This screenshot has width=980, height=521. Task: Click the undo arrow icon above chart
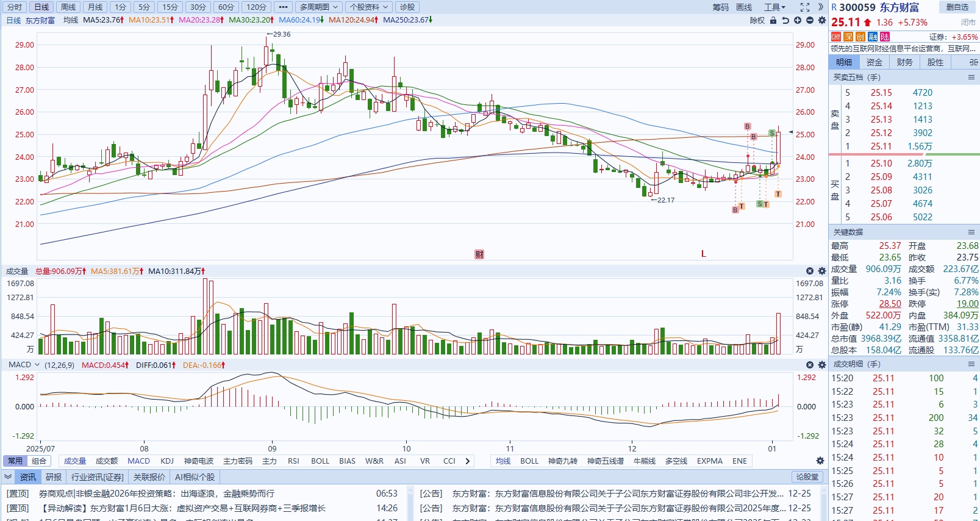point(785,20)
